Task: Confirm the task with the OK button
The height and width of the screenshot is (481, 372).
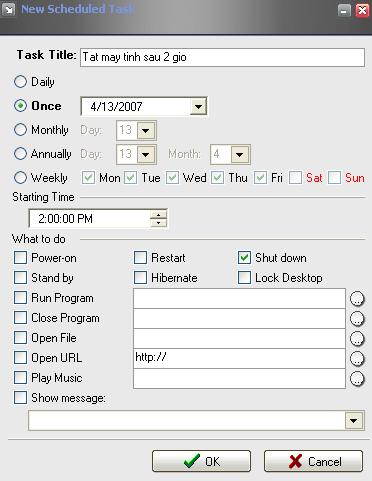Action: 201,461
